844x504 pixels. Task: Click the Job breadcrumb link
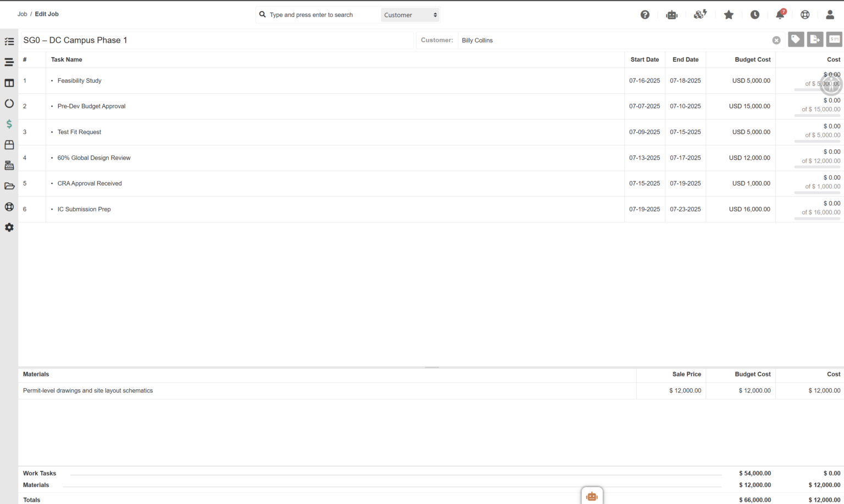click(x=22, y=14)
